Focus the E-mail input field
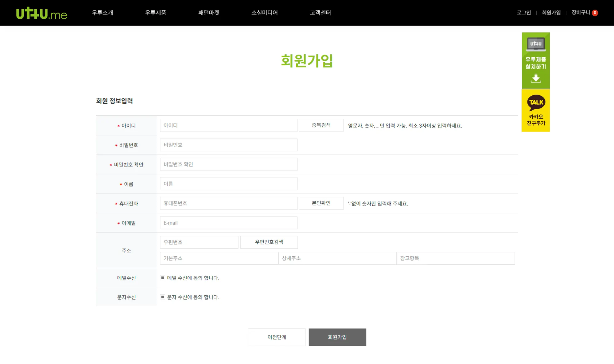The width and height of the screenshot is (614, 364). [228, 223]
